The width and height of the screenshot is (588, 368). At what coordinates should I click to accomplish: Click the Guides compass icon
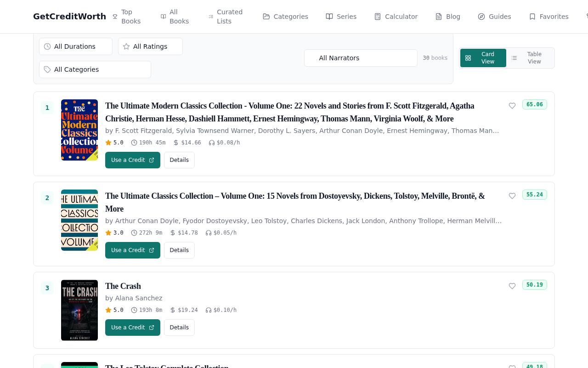pos(481,17)
